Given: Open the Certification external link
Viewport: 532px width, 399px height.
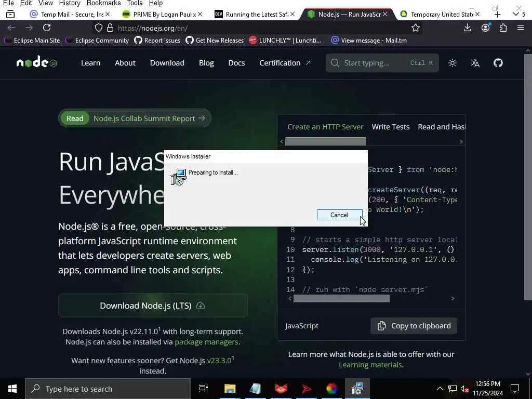Looking at the screenshot, I should pyautogui.click(x=285, y=63).
